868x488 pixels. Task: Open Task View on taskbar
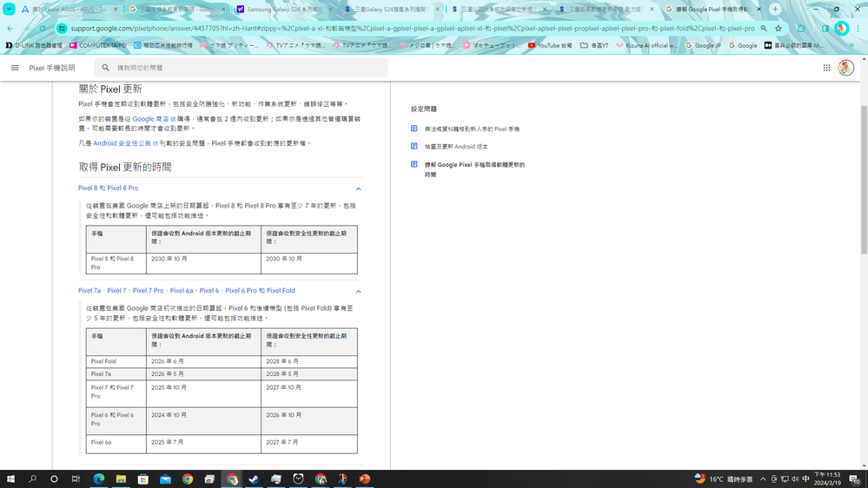coord(76,479)
